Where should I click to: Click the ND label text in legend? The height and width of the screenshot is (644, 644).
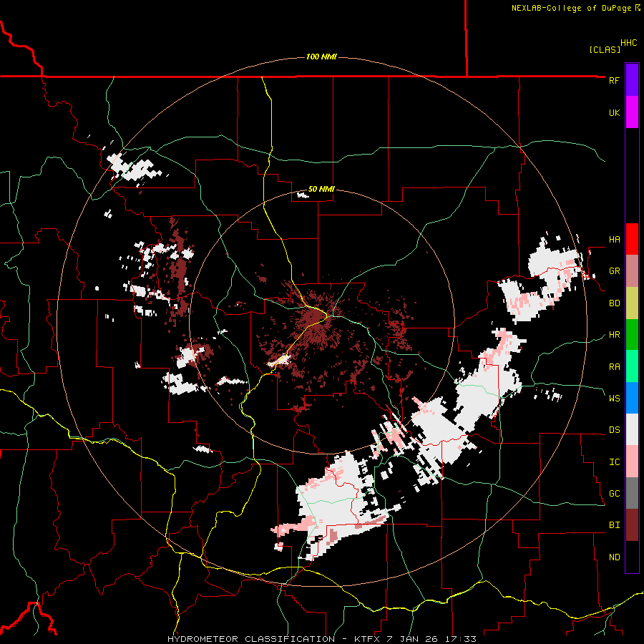point(614,557)
